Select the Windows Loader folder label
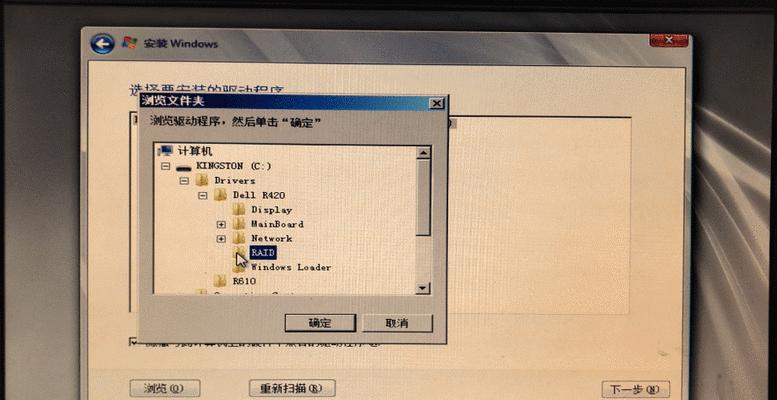The width and height of the screenshot is (777, 400). 291,267
